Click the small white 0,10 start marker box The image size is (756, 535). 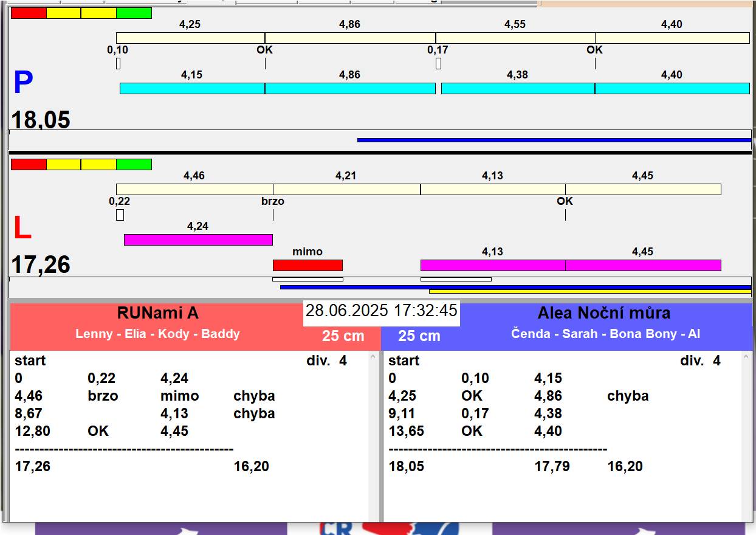(118, 63)
